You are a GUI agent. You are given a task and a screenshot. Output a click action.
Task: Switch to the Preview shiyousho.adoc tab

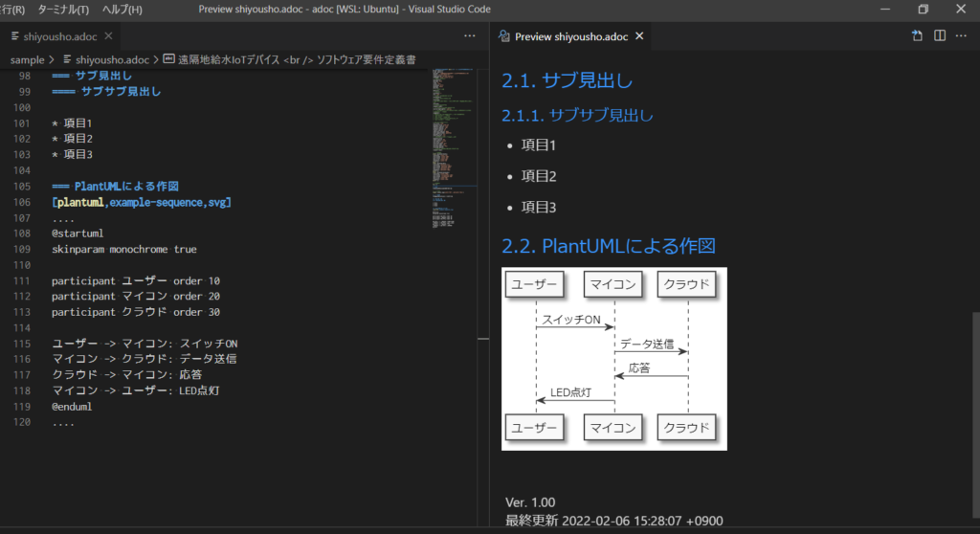pos(570,36)
